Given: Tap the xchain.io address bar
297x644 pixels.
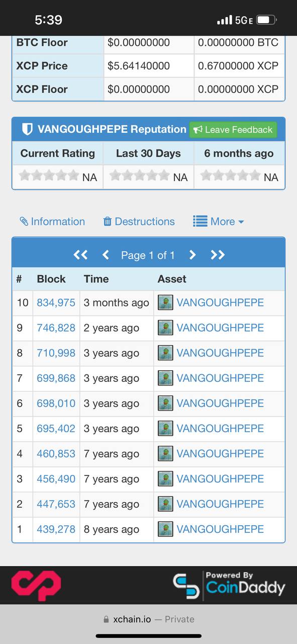Looking at the screenshot, I should click(148, 619).
